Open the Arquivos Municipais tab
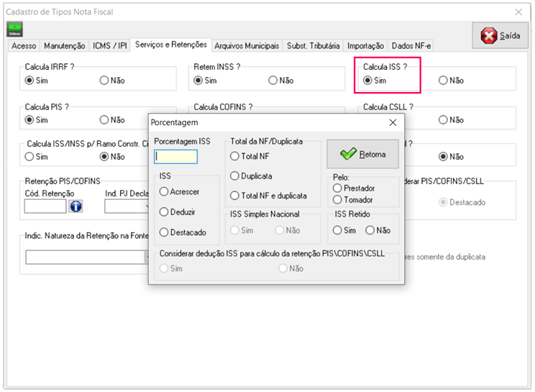The width and height of the screenshot is (535, 392). pos(247,46)
